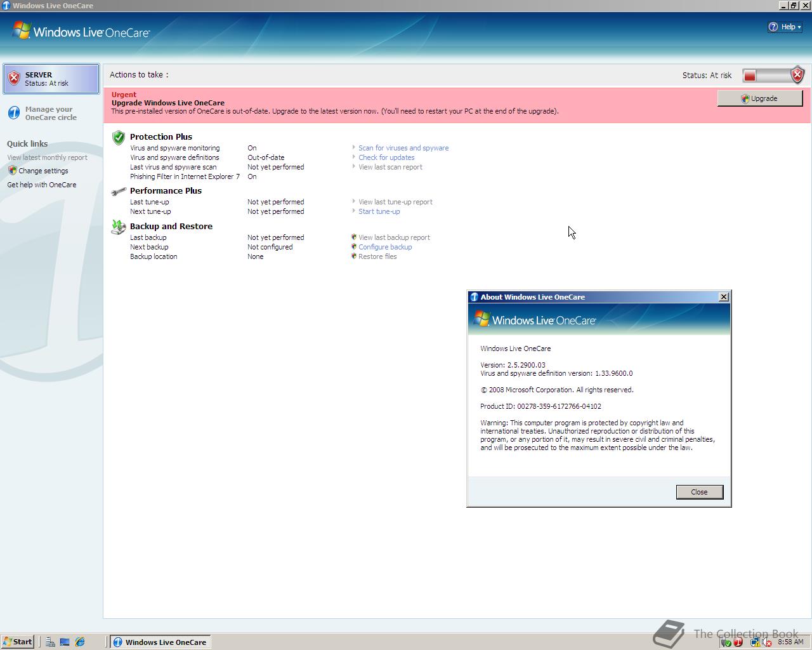Close the About Windows Live OneCare dialog

(x=724, y=297)
